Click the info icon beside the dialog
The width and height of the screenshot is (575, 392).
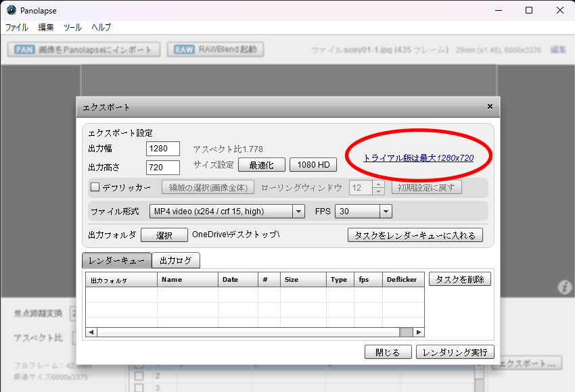pos(565,288)
